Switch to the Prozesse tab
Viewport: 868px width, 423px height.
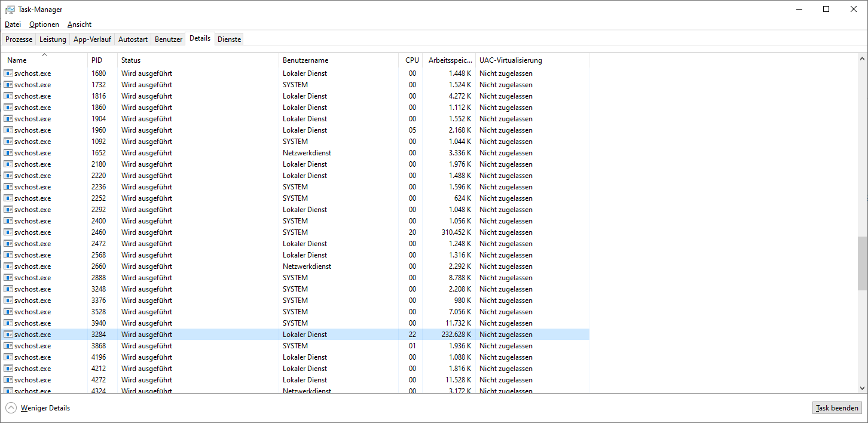[x=19, y=39]
